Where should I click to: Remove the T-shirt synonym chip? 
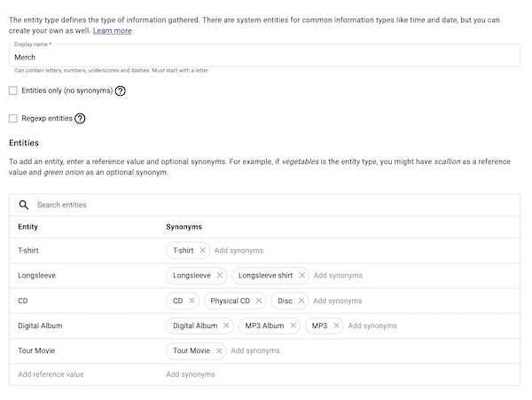(202, 251)
